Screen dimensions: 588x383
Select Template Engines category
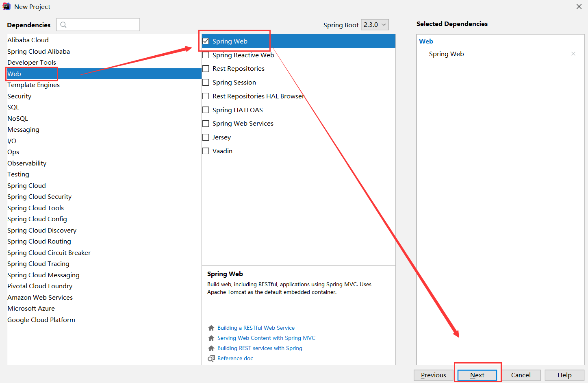click(104, 85)
